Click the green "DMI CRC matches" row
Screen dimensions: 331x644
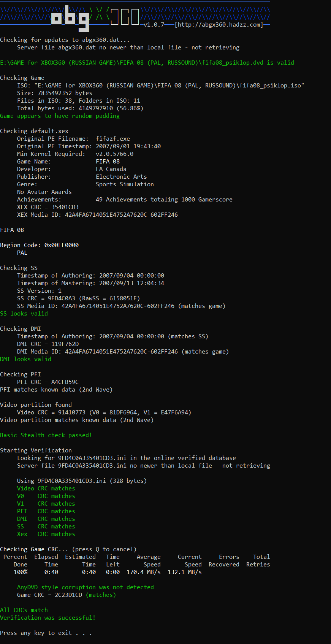[x=46, y=519]
